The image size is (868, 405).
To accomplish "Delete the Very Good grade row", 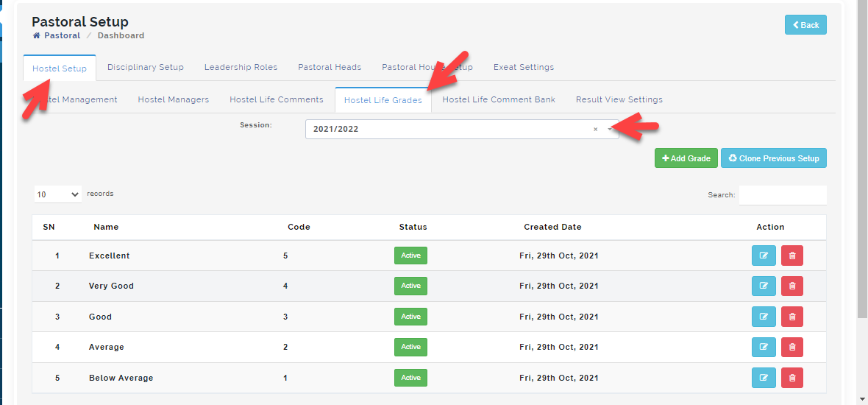I will click(x=791, y=286).
